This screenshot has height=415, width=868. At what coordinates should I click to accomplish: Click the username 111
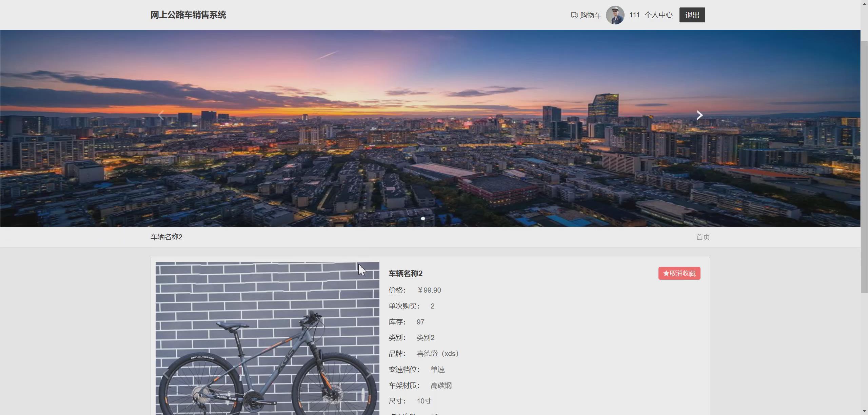coord(634,15)
